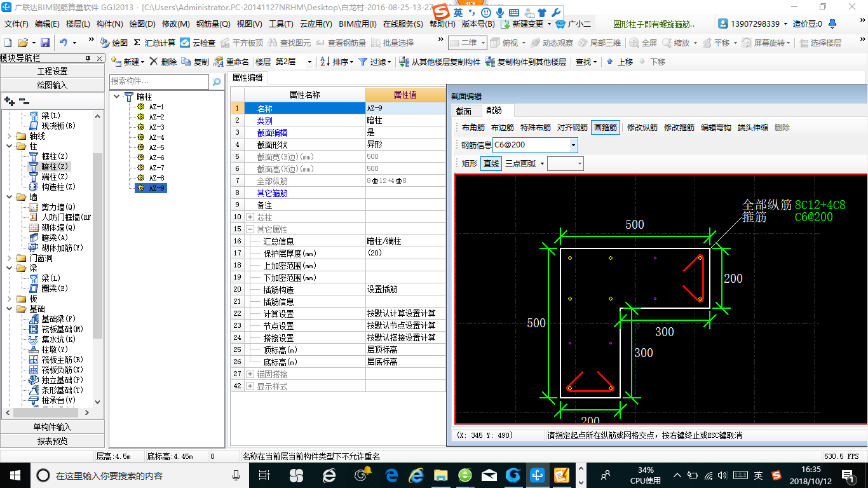This screenshot has height=488, width=868.
Task: Click 过滤 filter funnel button
Action: (374, 62)
